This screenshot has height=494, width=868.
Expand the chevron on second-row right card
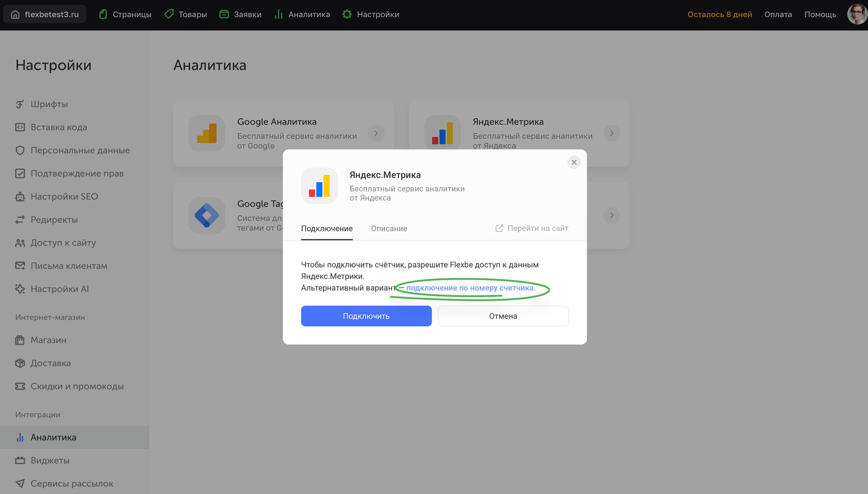click(611, 216)
